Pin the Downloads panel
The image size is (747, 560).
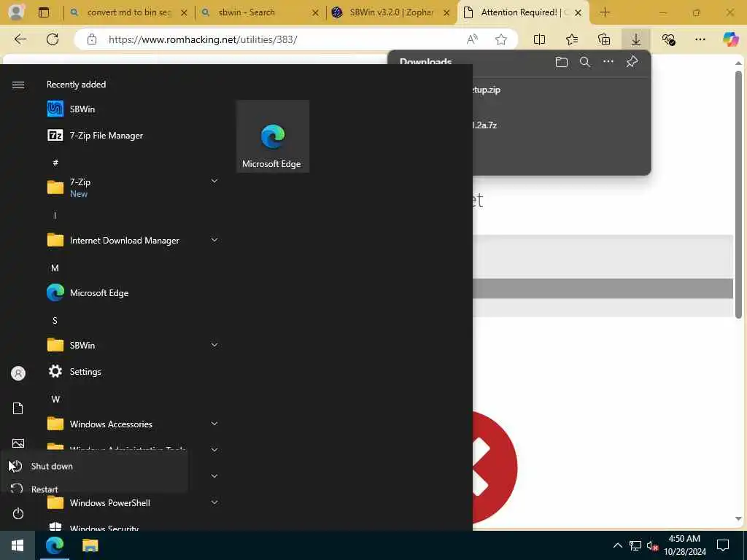632,61
